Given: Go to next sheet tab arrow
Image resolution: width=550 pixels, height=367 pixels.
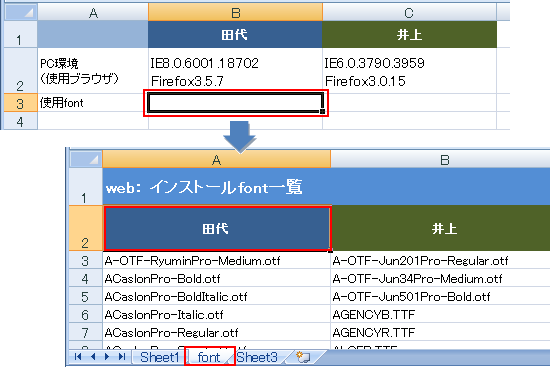Looking at the screenshot, I should [x=107, y=357].
